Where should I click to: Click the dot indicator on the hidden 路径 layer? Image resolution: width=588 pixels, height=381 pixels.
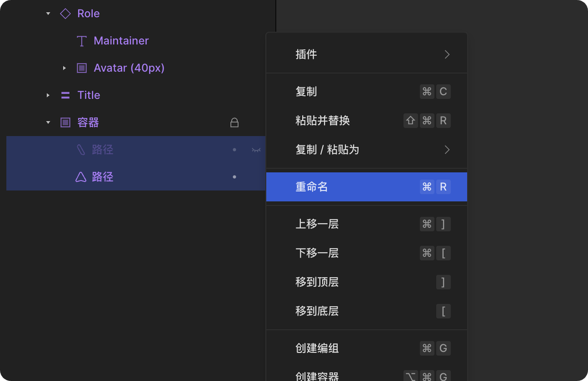tap(234, 150)
